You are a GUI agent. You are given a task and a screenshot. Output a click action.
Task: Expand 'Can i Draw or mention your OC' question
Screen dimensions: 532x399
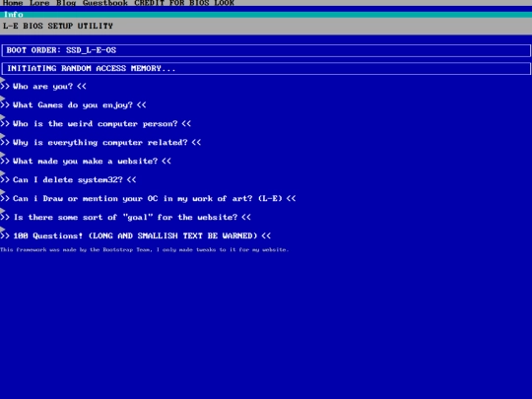point(148,198)
